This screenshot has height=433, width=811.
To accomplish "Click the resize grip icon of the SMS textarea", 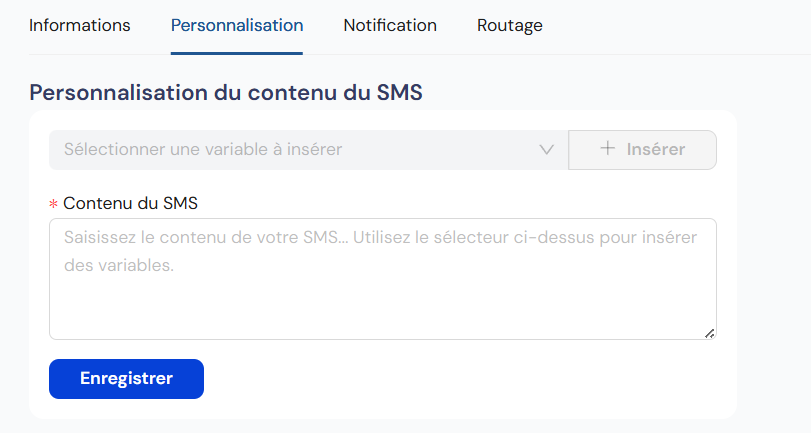I will pyautogui.click(x=710, y=334).
